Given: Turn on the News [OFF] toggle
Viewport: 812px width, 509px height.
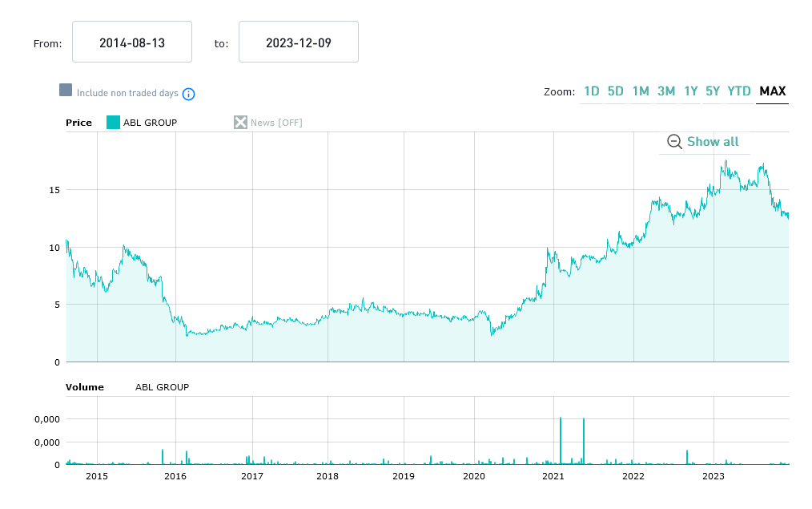Looking at the screenshot, I should [275, 123].
